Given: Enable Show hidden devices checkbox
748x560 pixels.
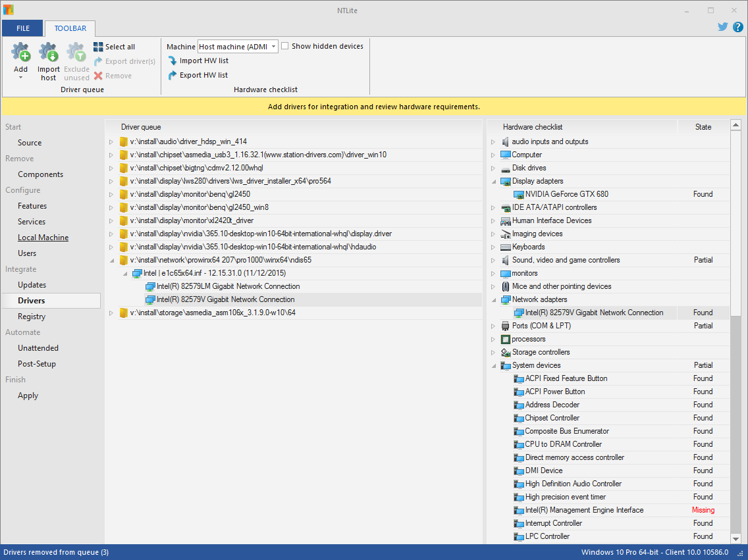Looking at the screenshot, I should pyautogui.click(x=285, y=46).
